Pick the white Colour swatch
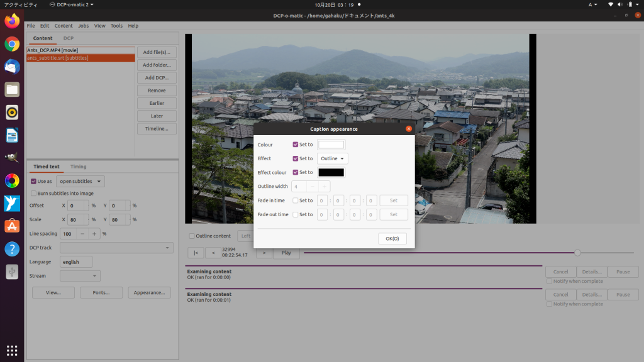Viewport: 644px width, 362px height. click(x=331, y=145)
